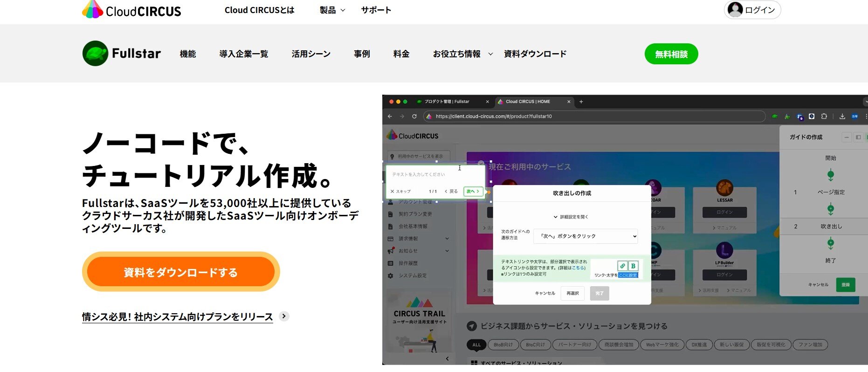The height and width of the screenshot is (372, 868).
Task: Click the bold B icon in the balloon dialog
Action: pos(633,266)
